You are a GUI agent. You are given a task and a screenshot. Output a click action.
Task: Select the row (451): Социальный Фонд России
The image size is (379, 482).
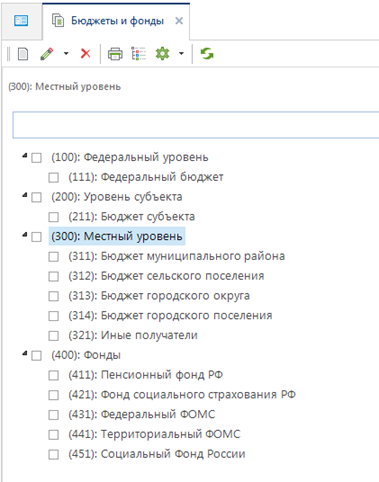pyautogui.click(x=157, y=454)
